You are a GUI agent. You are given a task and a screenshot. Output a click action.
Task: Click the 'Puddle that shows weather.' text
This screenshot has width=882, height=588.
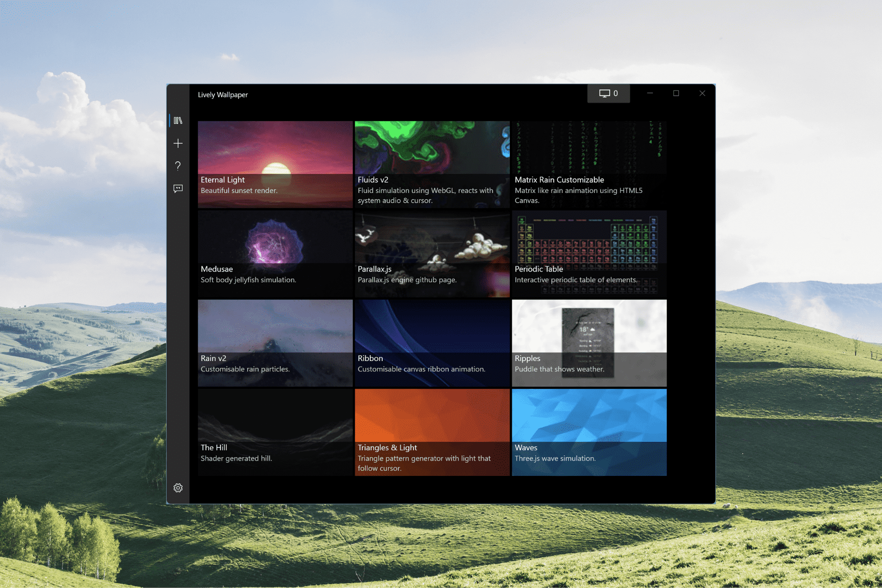click(560, 369)
